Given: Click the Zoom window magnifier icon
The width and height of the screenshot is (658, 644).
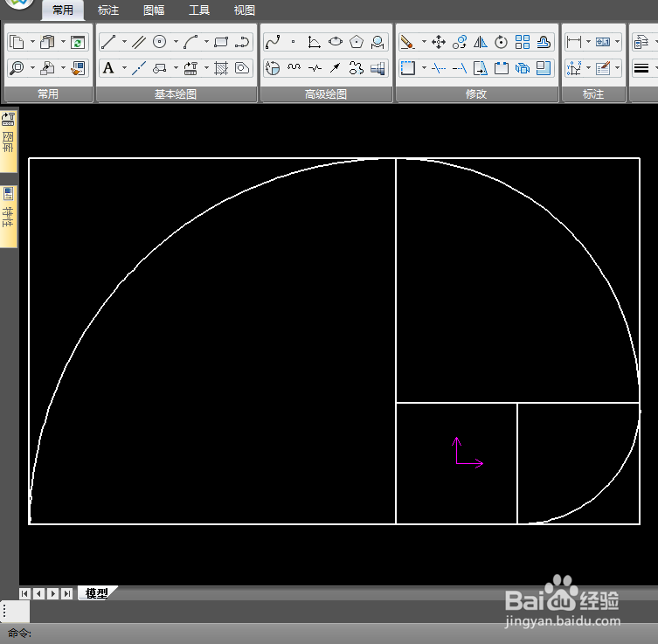Looking at the screenshot, I should pyautogui.click(x=17, y=68).
